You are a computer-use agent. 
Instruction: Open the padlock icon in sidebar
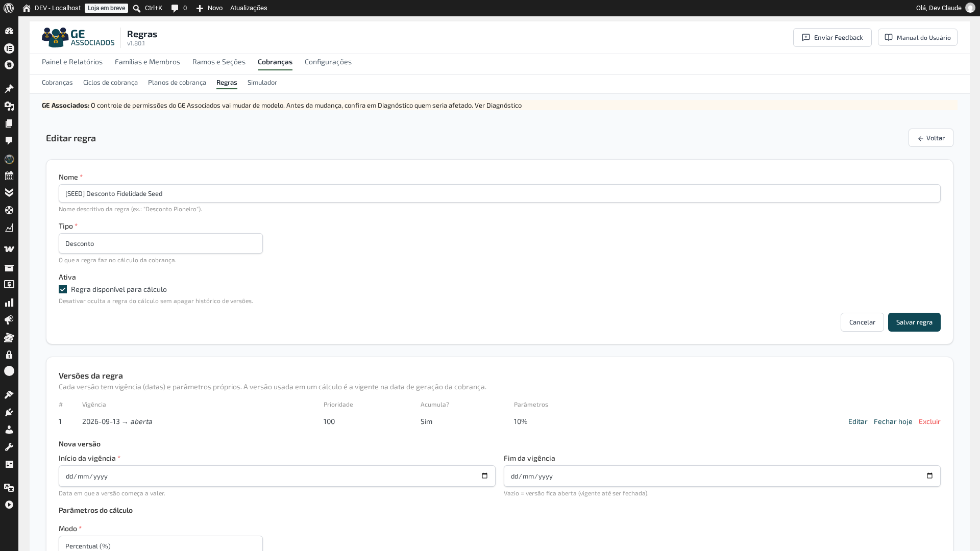pyautogui.click(x=9, y=355)
